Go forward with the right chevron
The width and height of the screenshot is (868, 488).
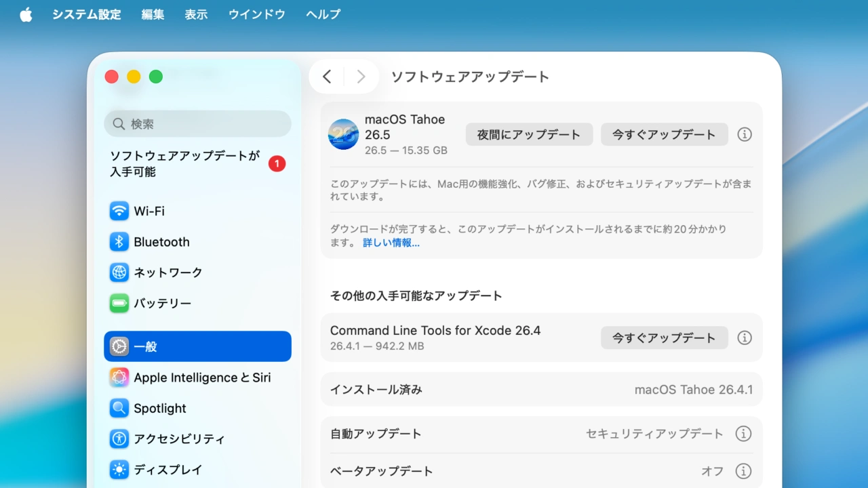pyautogui.click(x=361, y=77)
